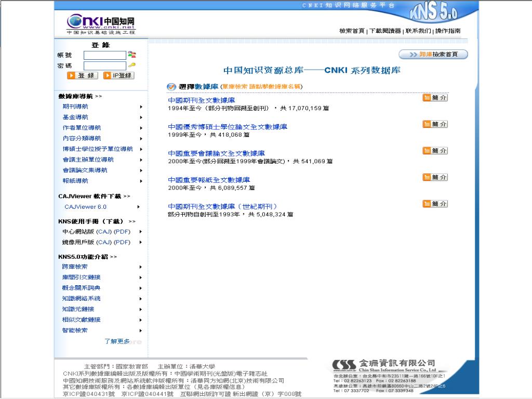532x399 pixels.
Task: Expand the arrow next to 期刊導航
Action: click(x=141, y=107)
